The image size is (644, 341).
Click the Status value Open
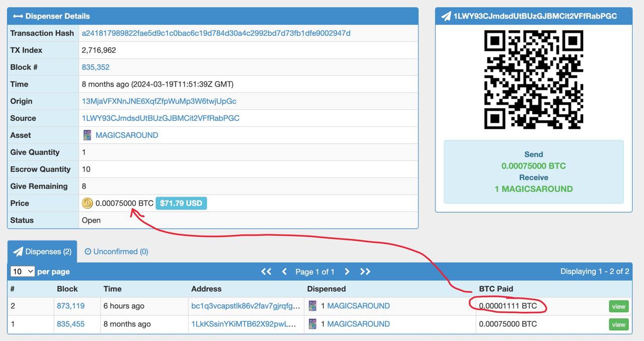click(91, 220)
